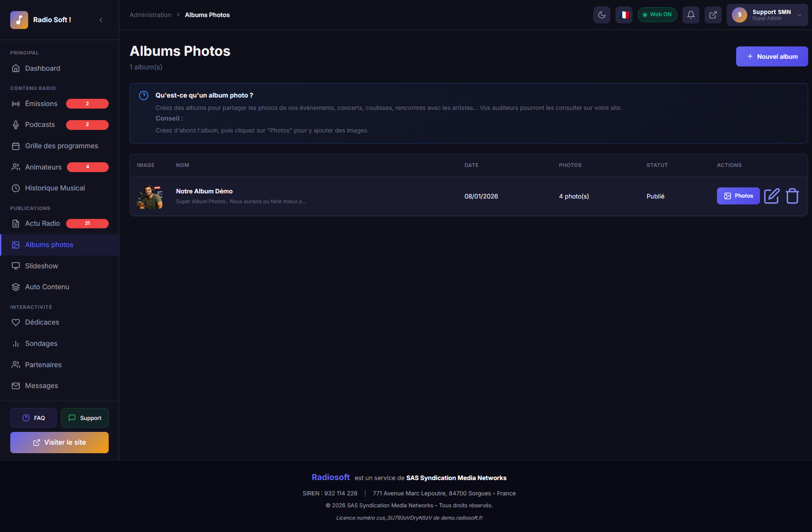Click the edit pencil icon for Notre Album Démo

[772, 196]
